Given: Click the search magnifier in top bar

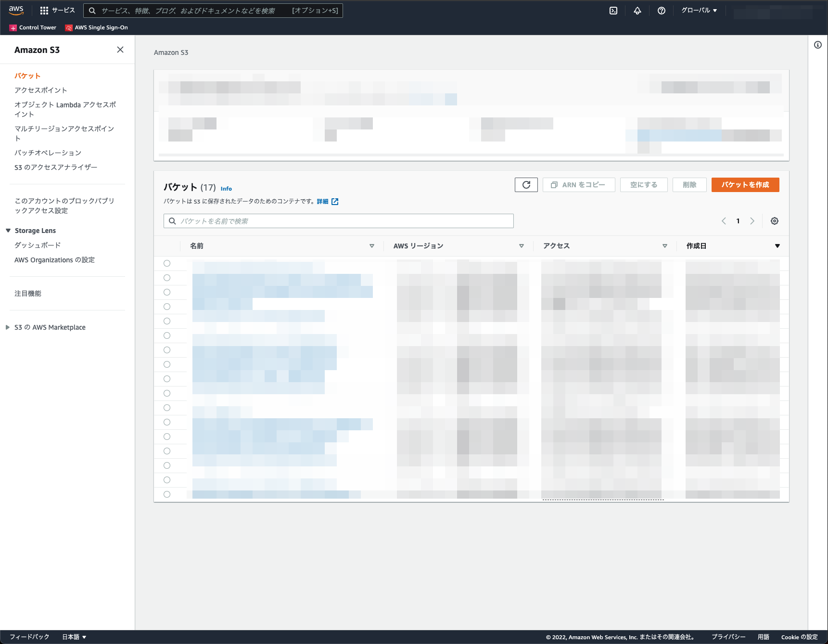Looking at the screenshot, I should coord(92,11).
